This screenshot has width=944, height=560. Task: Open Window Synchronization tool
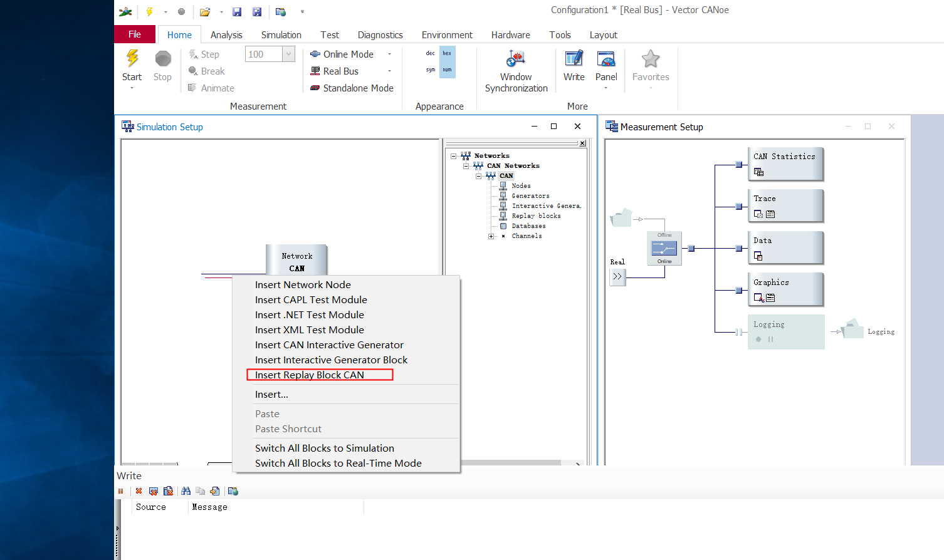(516, 71)
